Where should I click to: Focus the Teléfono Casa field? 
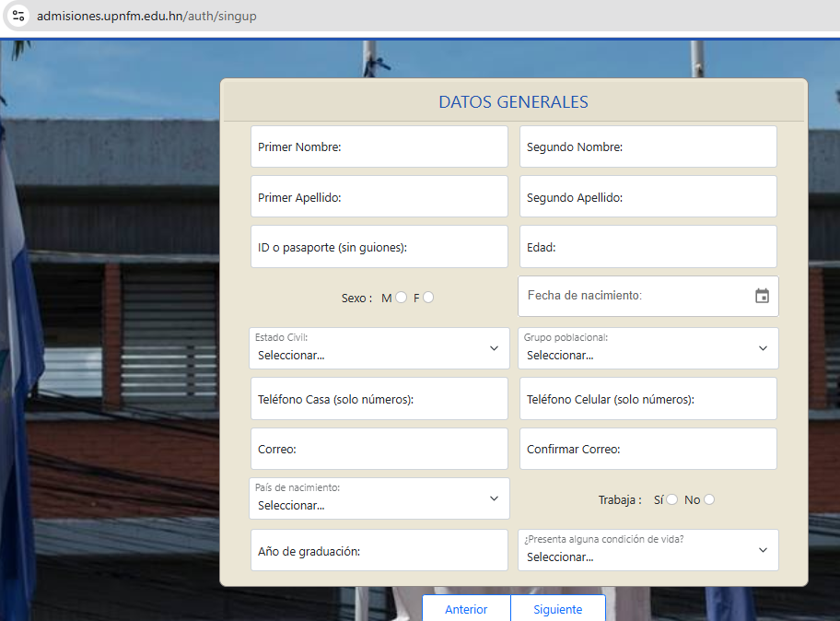click(x=379, y=399)
